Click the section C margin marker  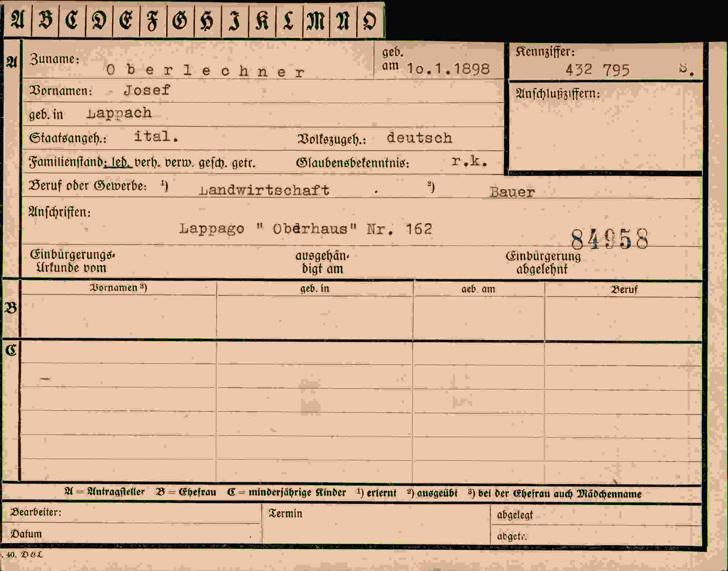pos(11,350)
